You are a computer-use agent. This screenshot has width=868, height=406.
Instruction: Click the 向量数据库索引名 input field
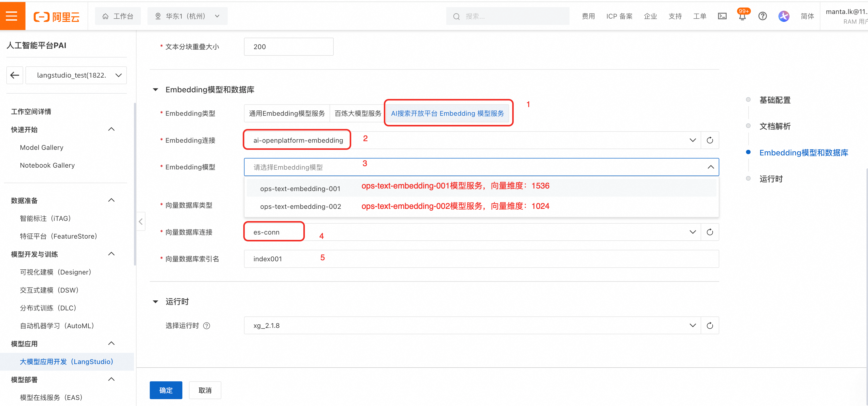click(x=481, y=259)
